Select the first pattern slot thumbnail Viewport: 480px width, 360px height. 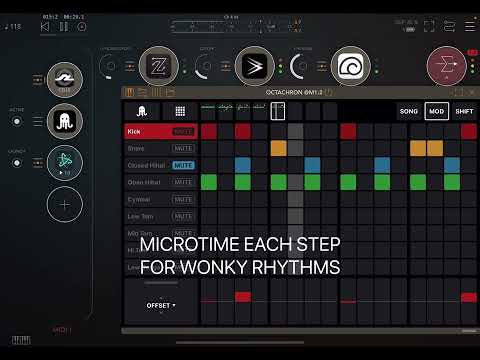pos(208,111)
